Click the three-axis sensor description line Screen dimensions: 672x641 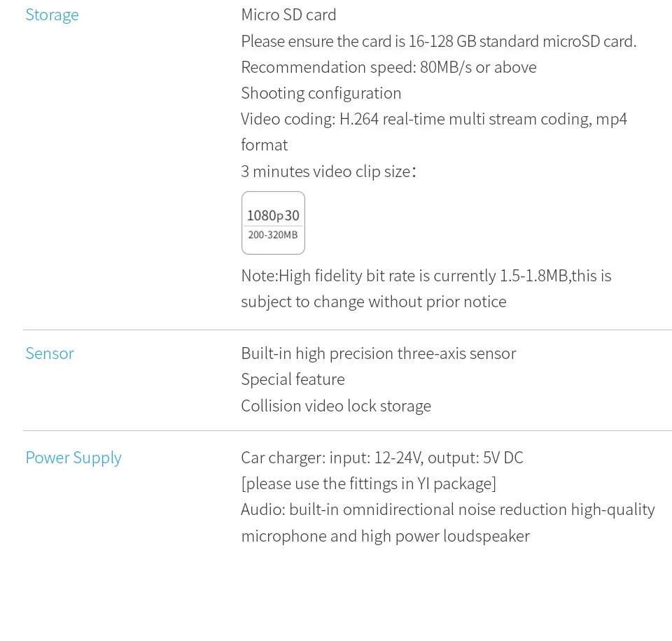coord(378,353)
